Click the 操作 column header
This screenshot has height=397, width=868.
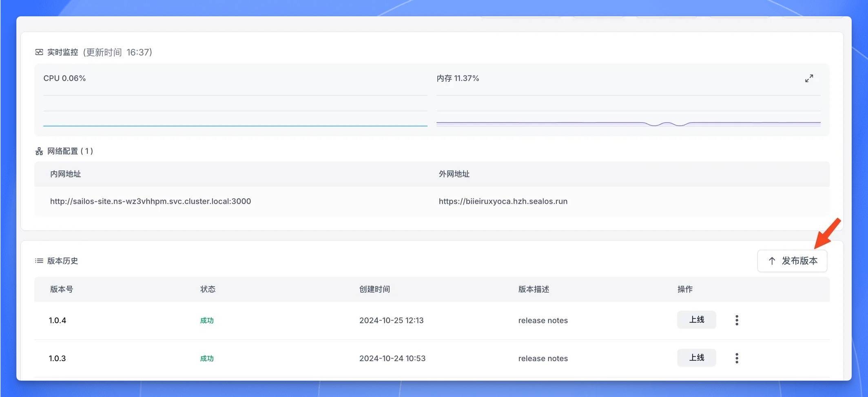click(x=685, y=289)
